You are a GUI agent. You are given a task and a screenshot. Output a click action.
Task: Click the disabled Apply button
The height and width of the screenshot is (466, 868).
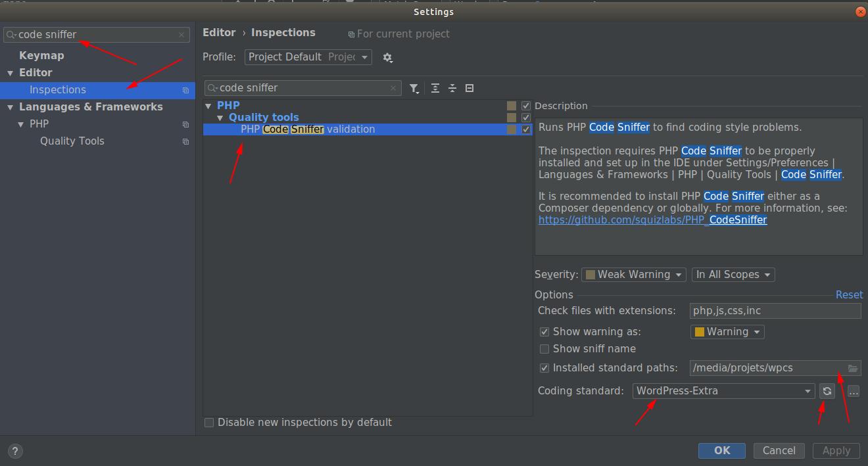click(x=836, y=451)
